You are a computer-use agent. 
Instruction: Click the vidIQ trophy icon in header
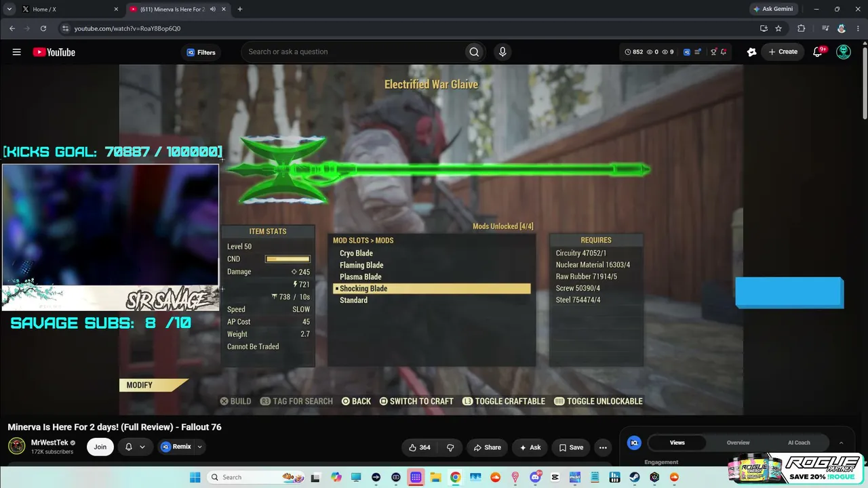pos(713,52)
